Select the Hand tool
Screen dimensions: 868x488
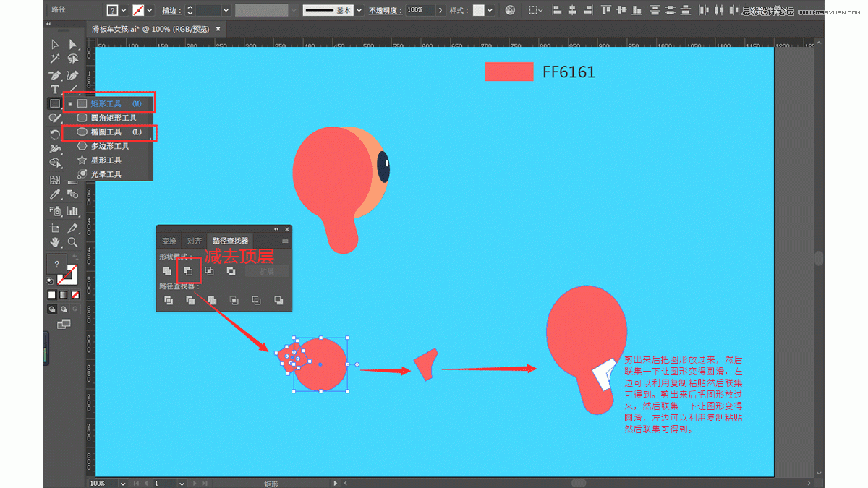coord(55,243)
